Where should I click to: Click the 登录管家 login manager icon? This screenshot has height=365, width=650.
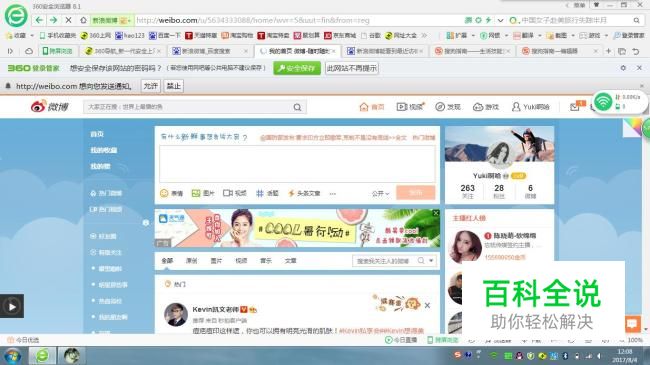point(629,36)
